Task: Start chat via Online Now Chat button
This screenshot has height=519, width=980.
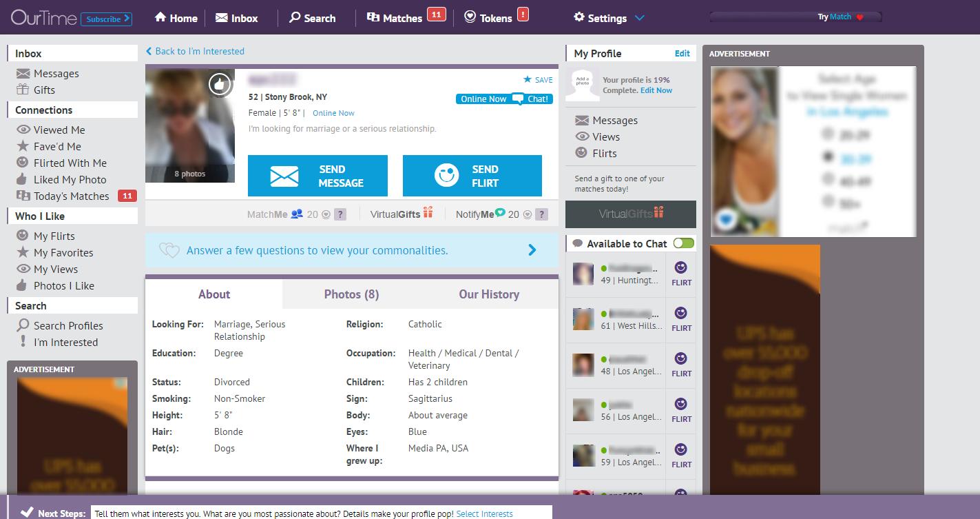Action: [x=503, y=99]
